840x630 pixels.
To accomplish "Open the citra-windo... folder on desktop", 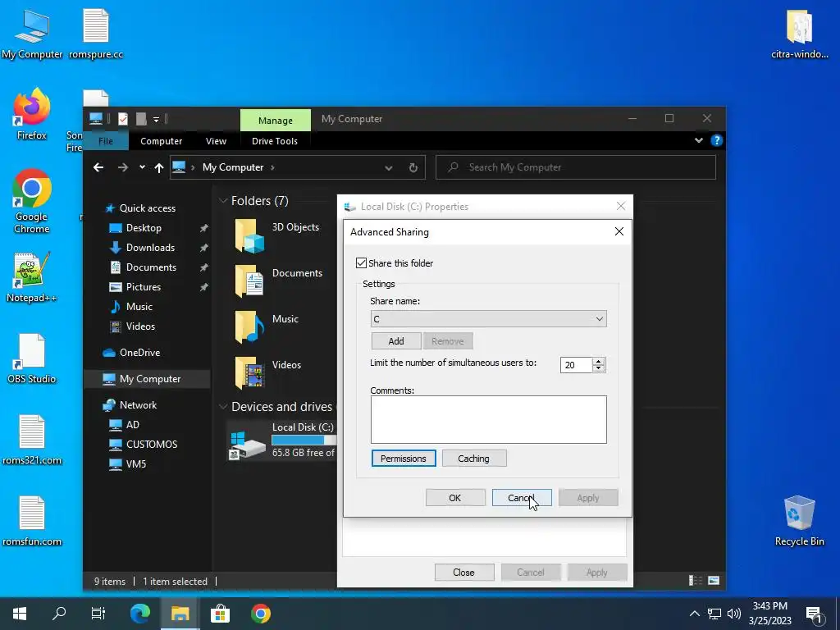I will [x=799, y=34].
